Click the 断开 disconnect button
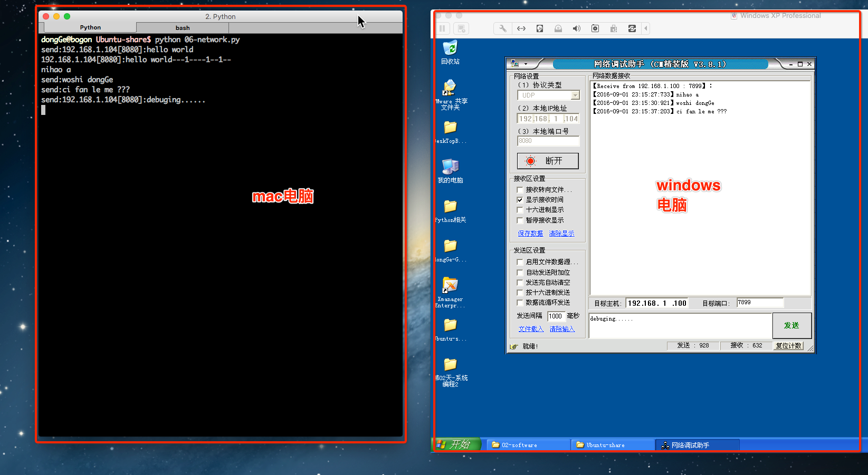 [548, 161]
